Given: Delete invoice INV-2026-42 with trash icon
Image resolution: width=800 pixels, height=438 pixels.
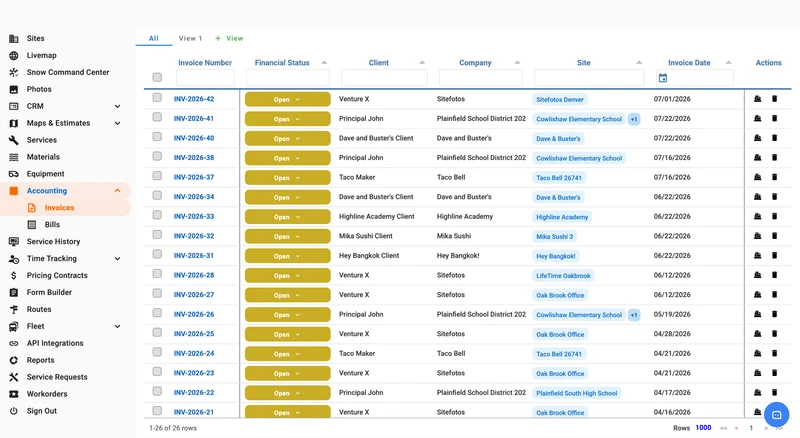Looking at the screenshot, I should point(774,99).
